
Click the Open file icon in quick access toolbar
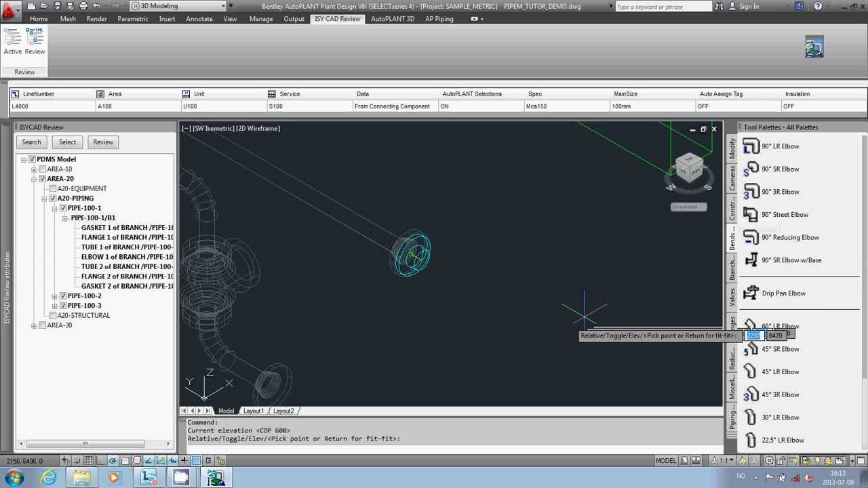click(45, 6)
